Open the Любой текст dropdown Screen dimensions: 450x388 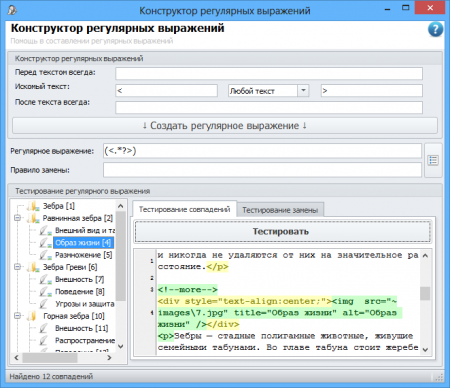pyautogui.click(x=303, y=90)
